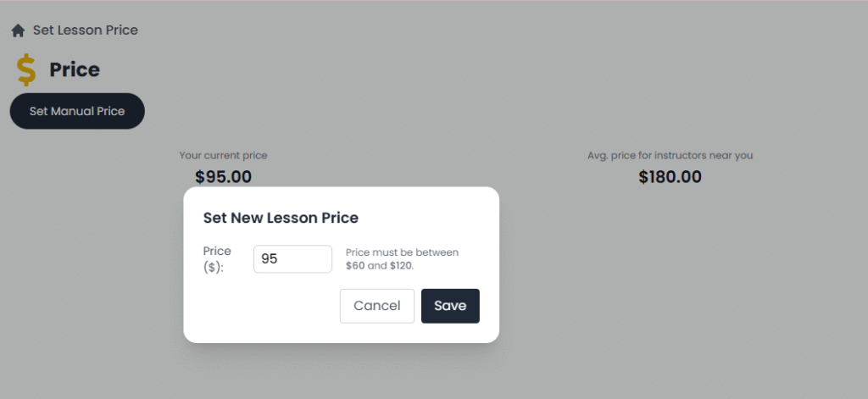Click the Your current price label

223,155
